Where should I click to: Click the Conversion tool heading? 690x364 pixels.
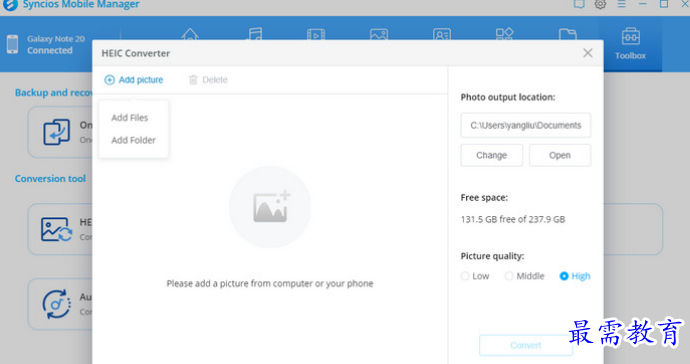point(50,179)
